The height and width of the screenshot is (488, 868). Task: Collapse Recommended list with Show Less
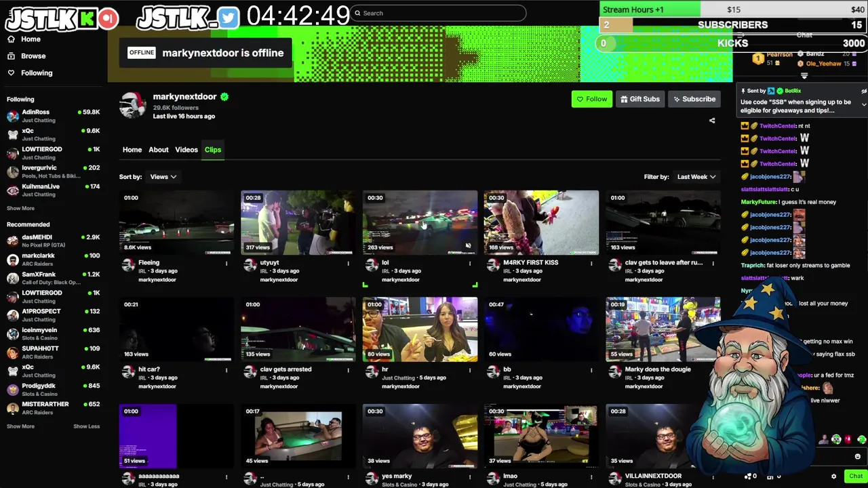click(86, 426)
